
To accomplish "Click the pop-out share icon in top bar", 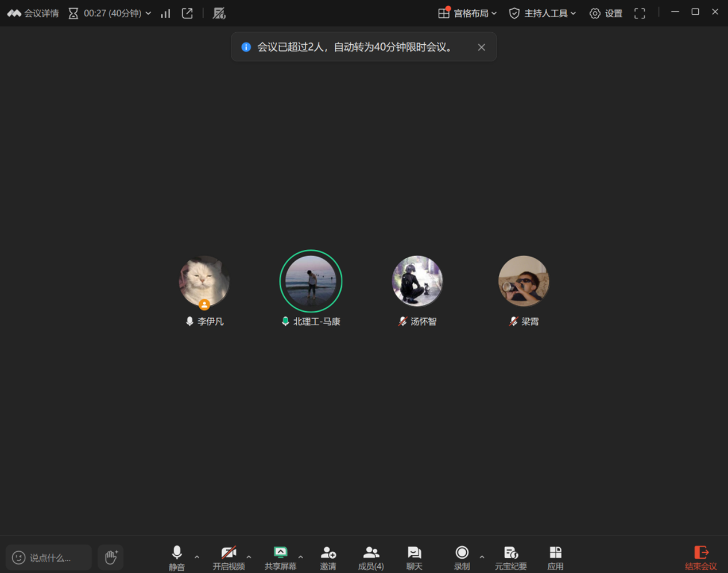I will (x=187, y=13).
